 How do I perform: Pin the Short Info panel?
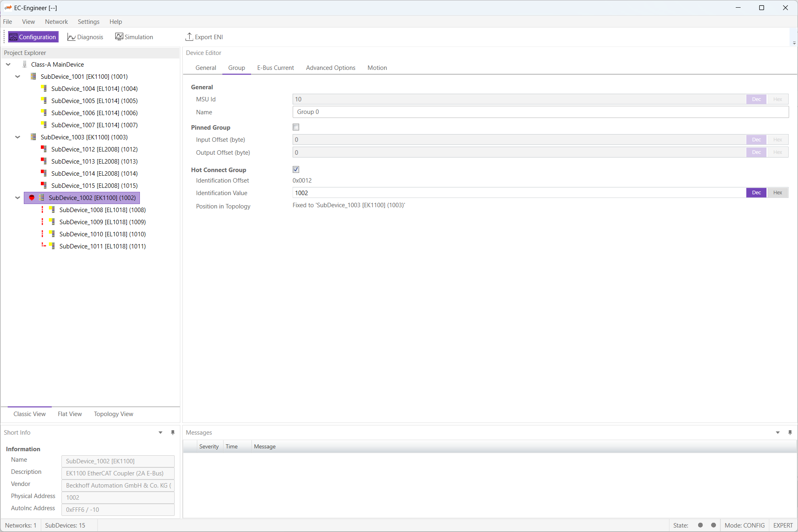pyautogui.click(x=173, y=433)
